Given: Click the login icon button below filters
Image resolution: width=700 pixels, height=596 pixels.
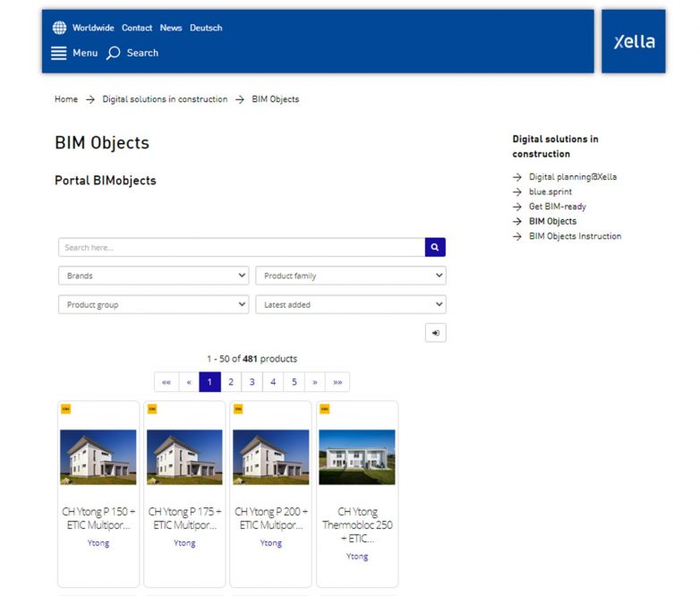Looking at the screenshot, I should (435, 333).
